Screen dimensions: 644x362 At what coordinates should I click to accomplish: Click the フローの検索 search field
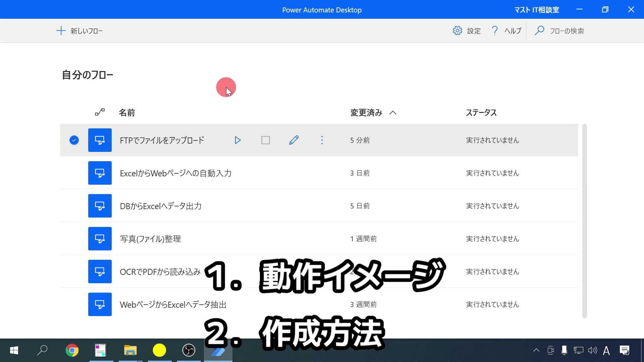point(567,31)
